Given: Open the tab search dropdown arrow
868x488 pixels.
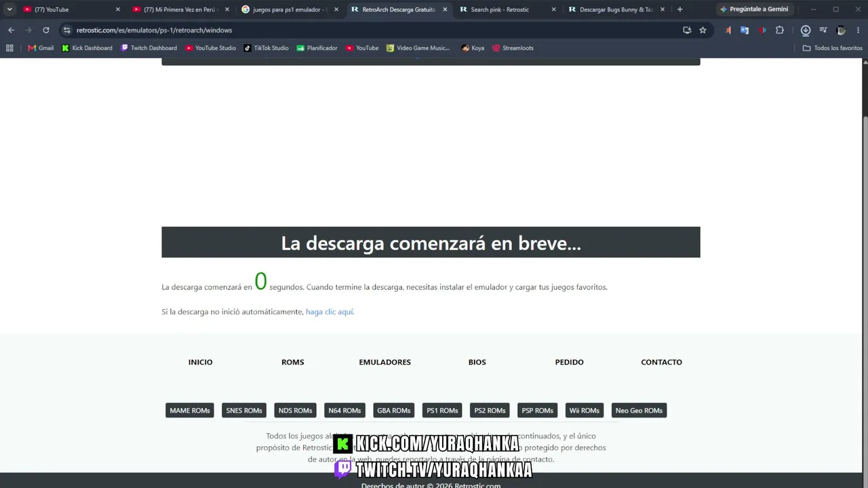Looking at the screenshot, I should click(x=9, y=9).
